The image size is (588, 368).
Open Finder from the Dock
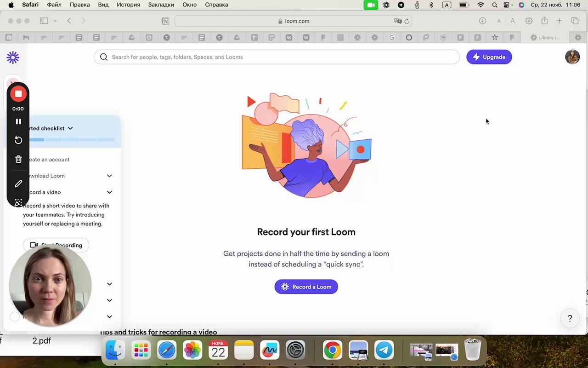(x=115, y=351)
